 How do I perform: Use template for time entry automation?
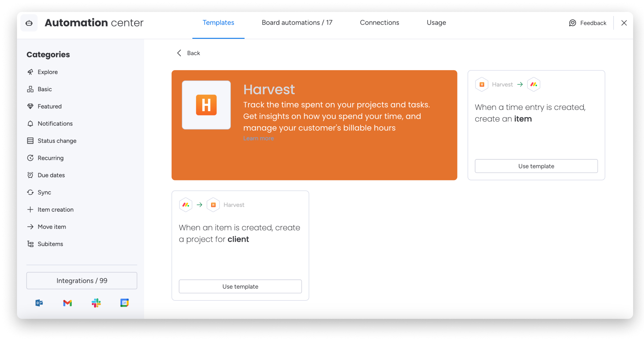(536, 166)
